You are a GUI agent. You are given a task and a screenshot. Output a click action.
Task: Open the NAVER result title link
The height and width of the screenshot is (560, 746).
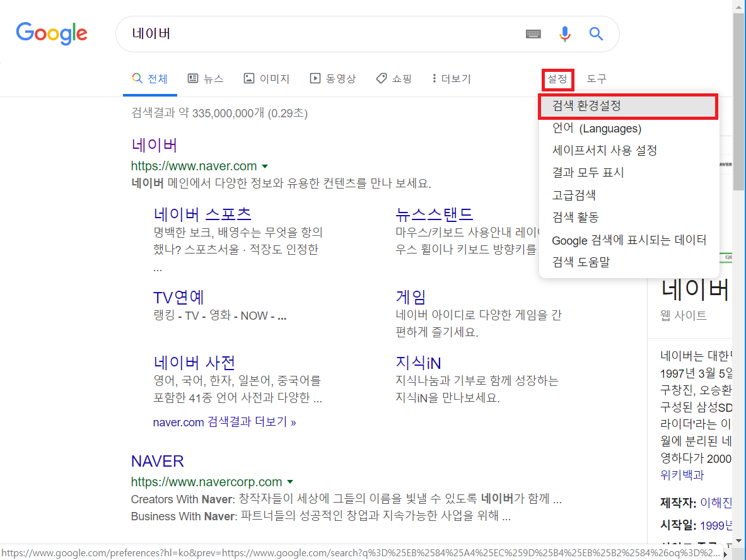pyautogui.click(x=158, y=461)
